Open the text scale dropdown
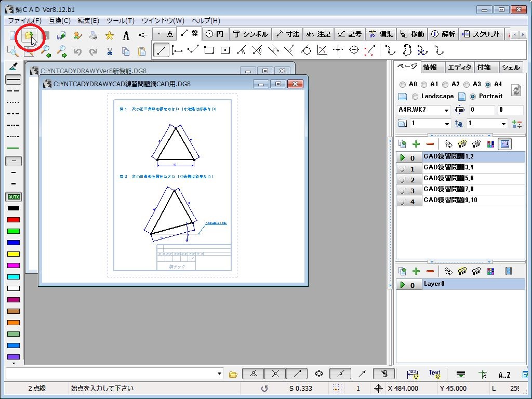The width and height of the screenshot is (532, 399). pyautogui.click(x=503, y=124)
